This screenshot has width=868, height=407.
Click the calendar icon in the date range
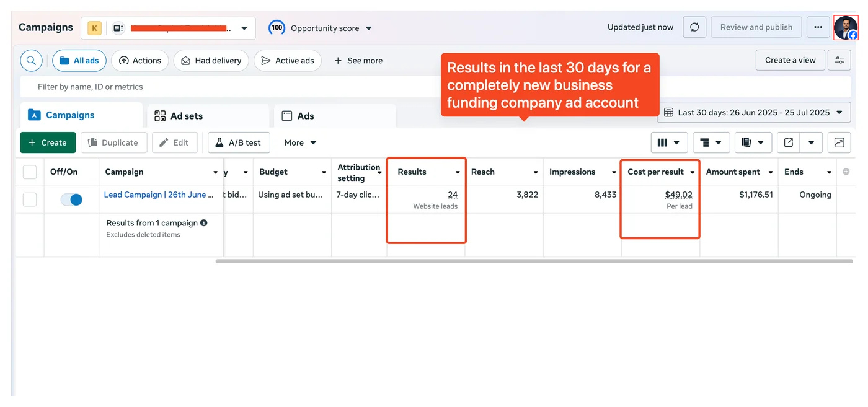pyautogui.click(x=668, y=113)
